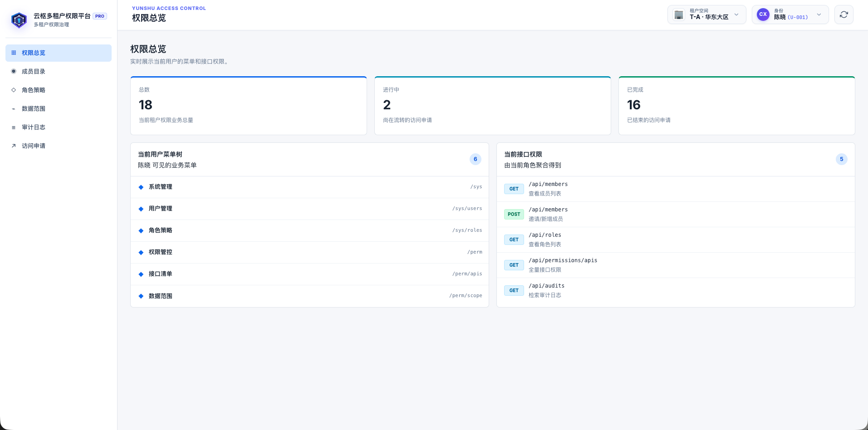Viewport: 868px width, 430px height.
Task: Click the 已结束的访问申请 caption
Action: 649,120
